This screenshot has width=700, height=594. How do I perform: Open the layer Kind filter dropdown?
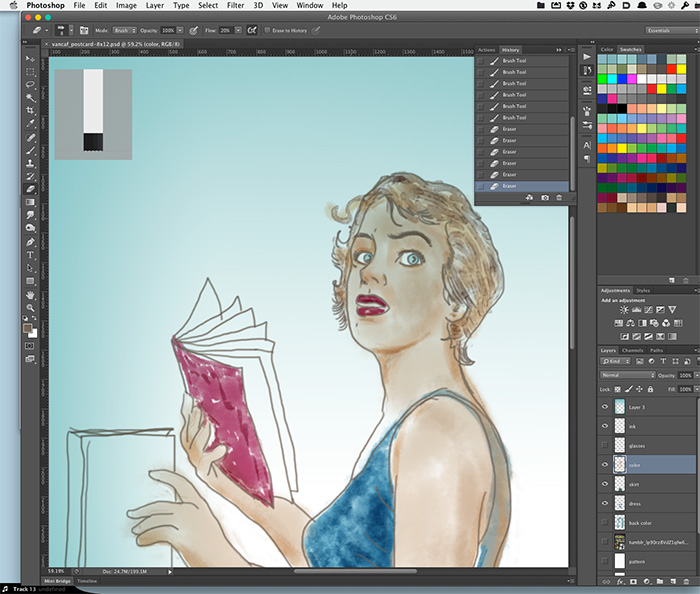(615, 361)
